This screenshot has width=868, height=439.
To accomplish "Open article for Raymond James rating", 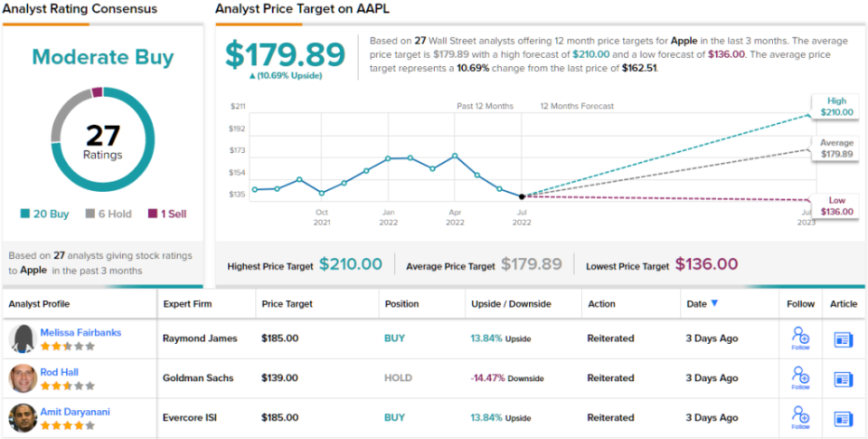I will (844, 339).
